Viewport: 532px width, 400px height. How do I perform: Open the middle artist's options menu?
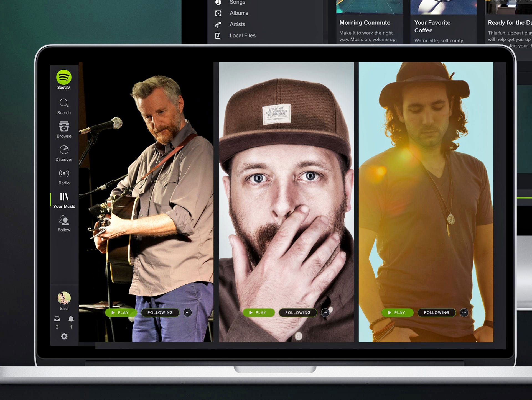pyautogui.click(x=325, y=312)
